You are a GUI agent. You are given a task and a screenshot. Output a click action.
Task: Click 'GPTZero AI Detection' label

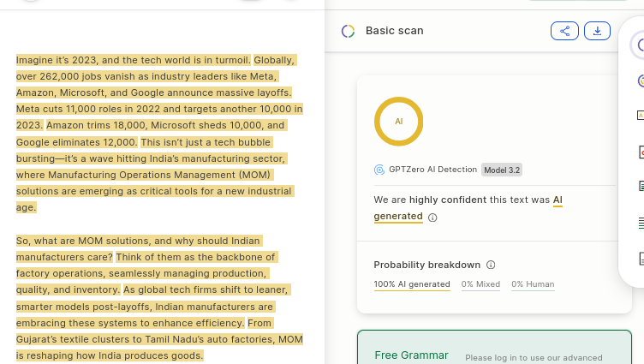432,170
